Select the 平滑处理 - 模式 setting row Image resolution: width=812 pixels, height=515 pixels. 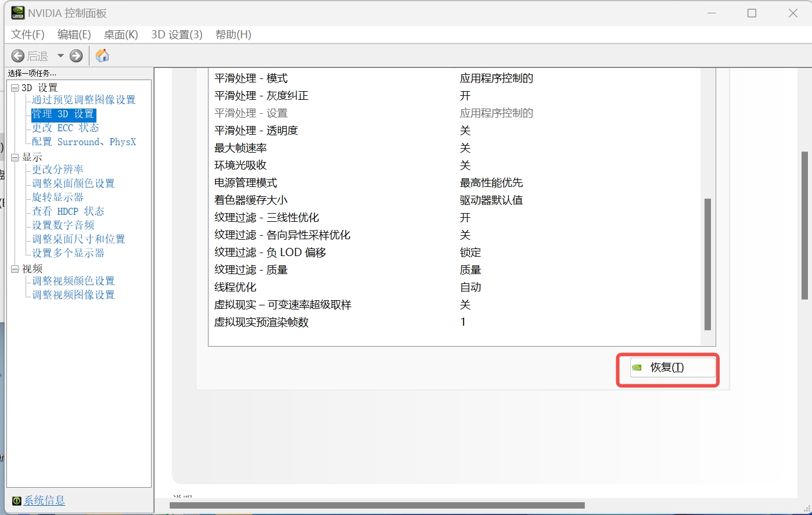coord(455,78)
